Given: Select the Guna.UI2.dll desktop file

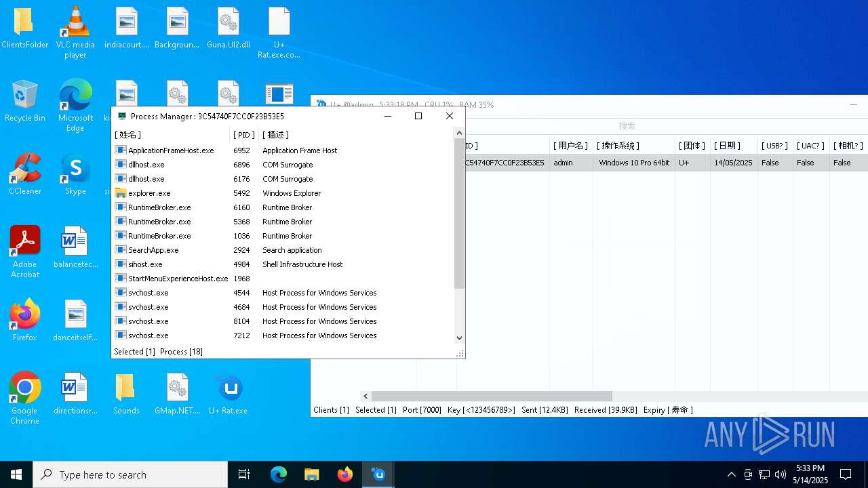Looking at the screenshot, I should coord(229,28).
